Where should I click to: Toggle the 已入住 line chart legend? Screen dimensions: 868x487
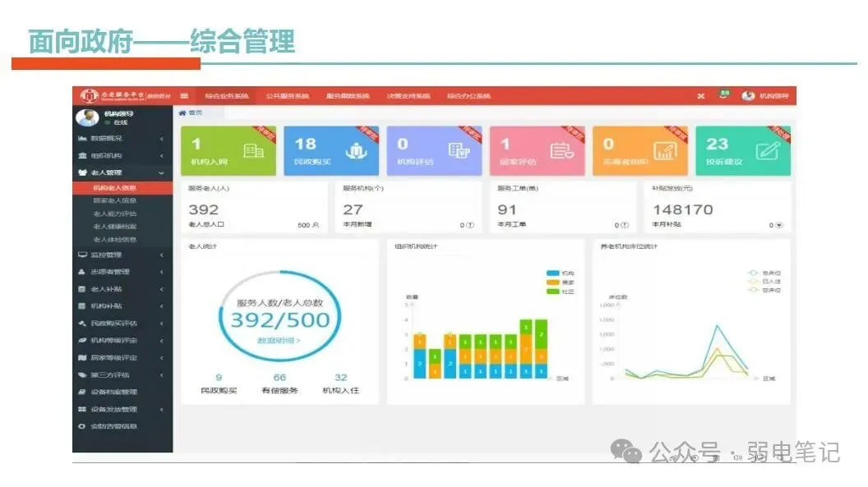click(764, 282)
